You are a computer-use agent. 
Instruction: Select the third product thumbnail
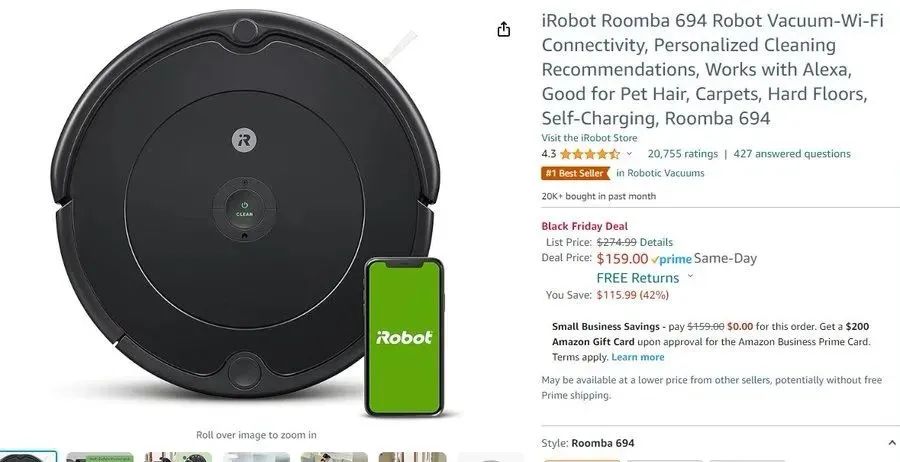(178, 457)
